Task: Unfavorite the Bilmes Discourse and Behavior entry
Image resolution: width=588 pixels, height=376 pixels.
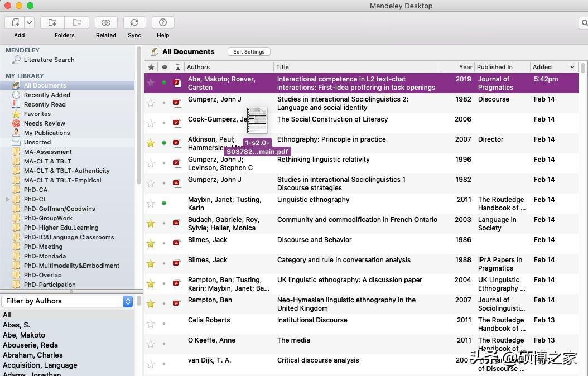Action: (151, 243)
